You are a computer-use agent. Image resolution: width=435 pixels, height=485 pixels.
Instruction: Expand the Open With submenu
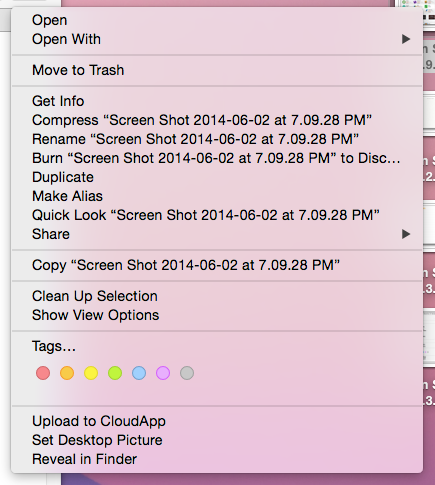coord(217,39)
